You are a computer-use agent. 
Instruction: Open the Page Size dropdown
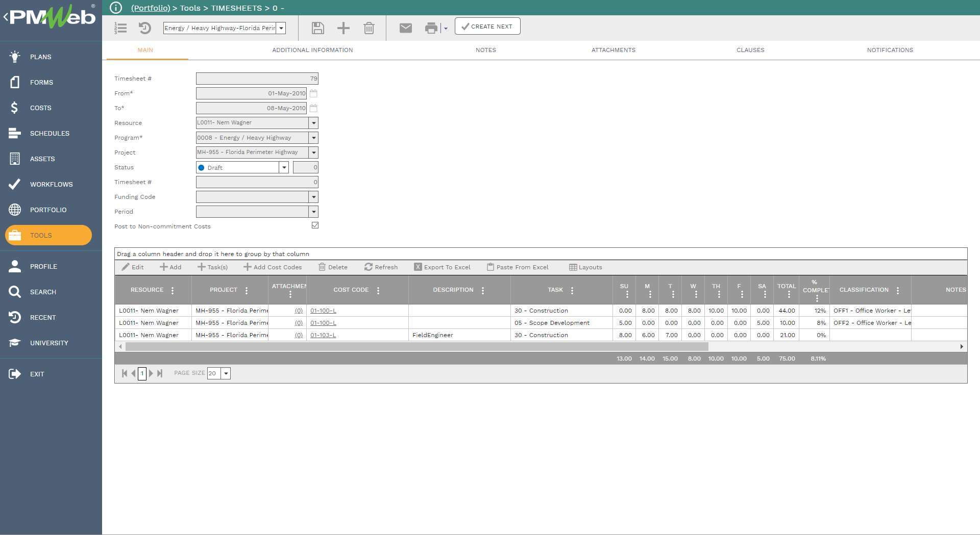click(x=226, y=373)
